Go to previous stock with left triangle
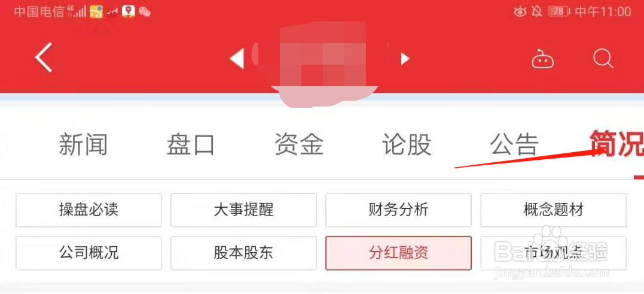Viewport: 644px width, 294px height. pos(237,59)
